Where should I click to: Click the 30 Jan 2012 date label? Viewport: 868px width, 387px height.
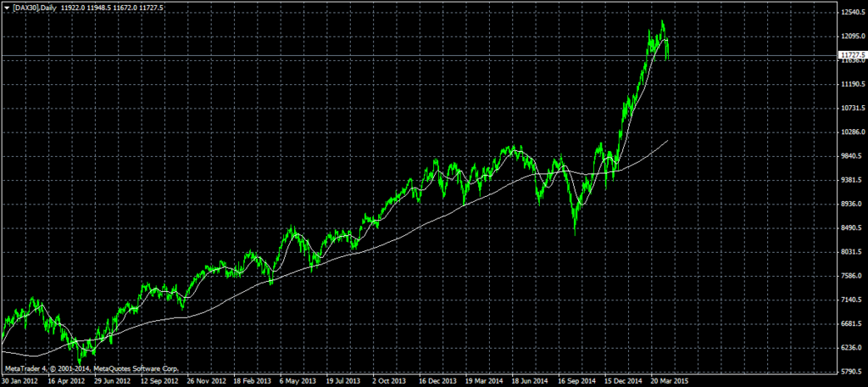[19, 382]
